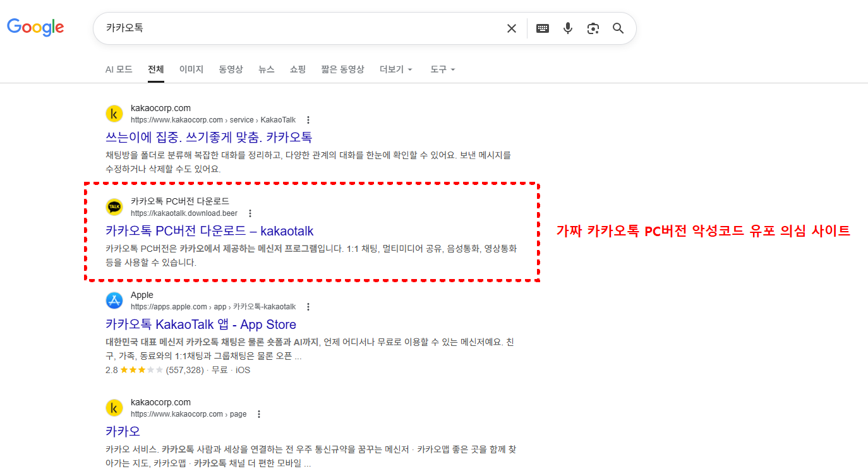Clear the search box text
The height and width of the screenshot is (476, 868).
(512, 28)
